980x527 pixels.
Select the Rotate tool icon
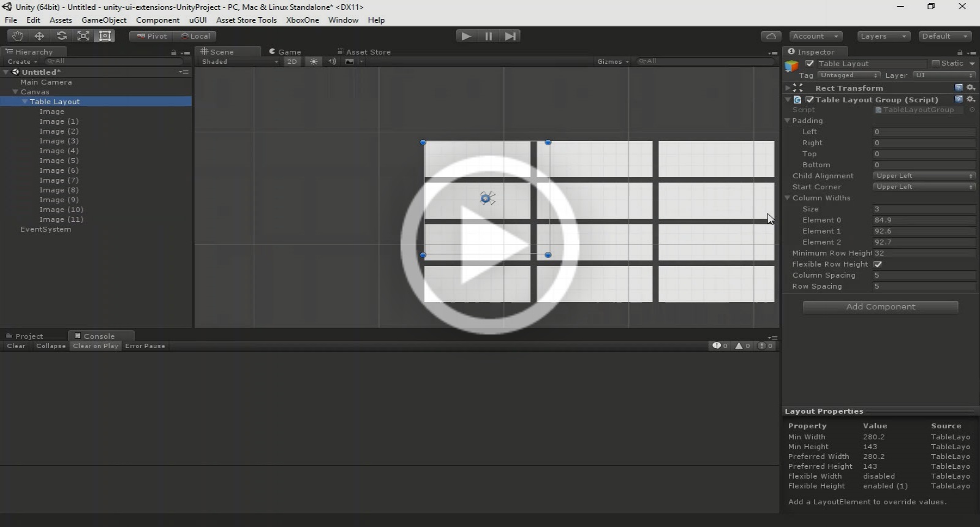(61, 36)
